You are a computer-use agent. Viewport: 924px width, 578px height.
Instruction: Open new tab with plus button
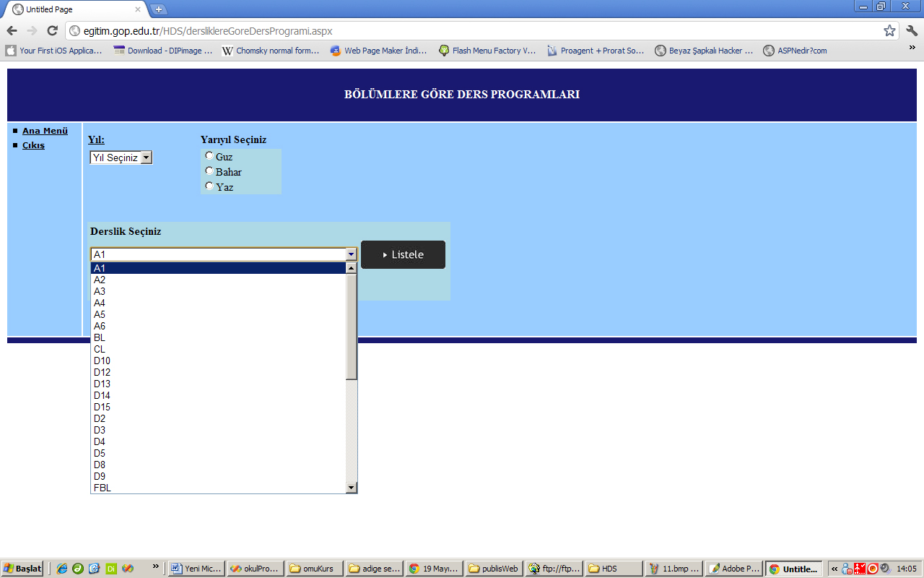click(159, 9)
